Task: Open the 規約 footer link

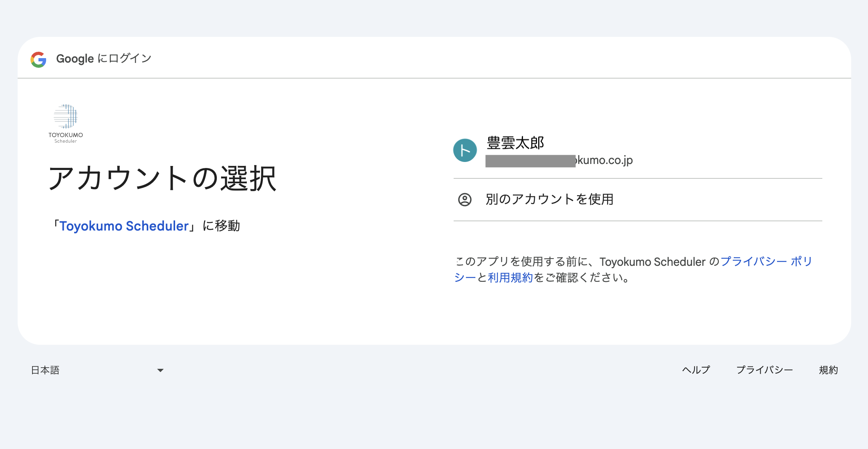Action: pos(828,370)
